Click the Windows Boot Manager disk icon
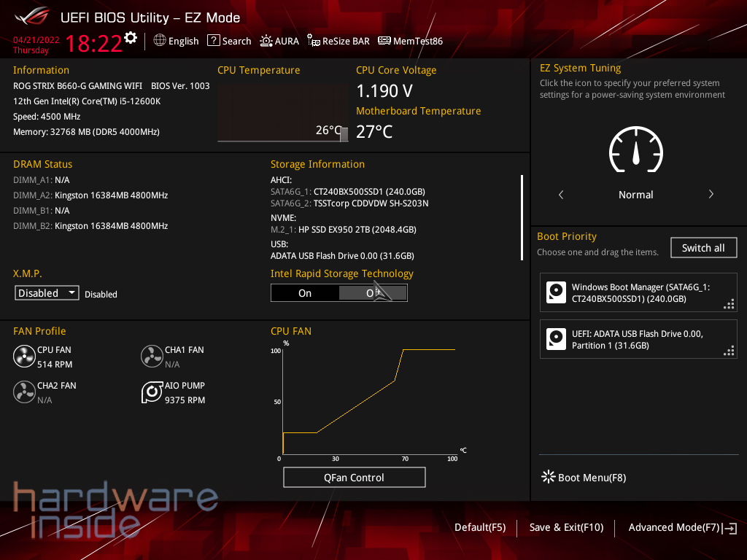Viewport: 747px width, 560px height. [557, 293]
